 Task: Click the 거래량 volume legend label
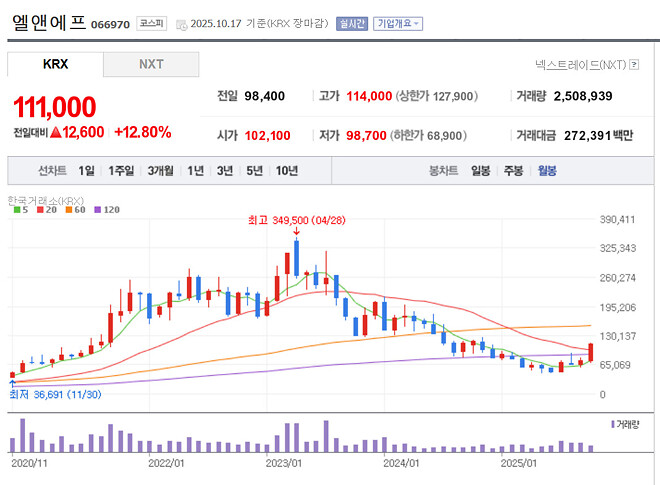(627, 424)
